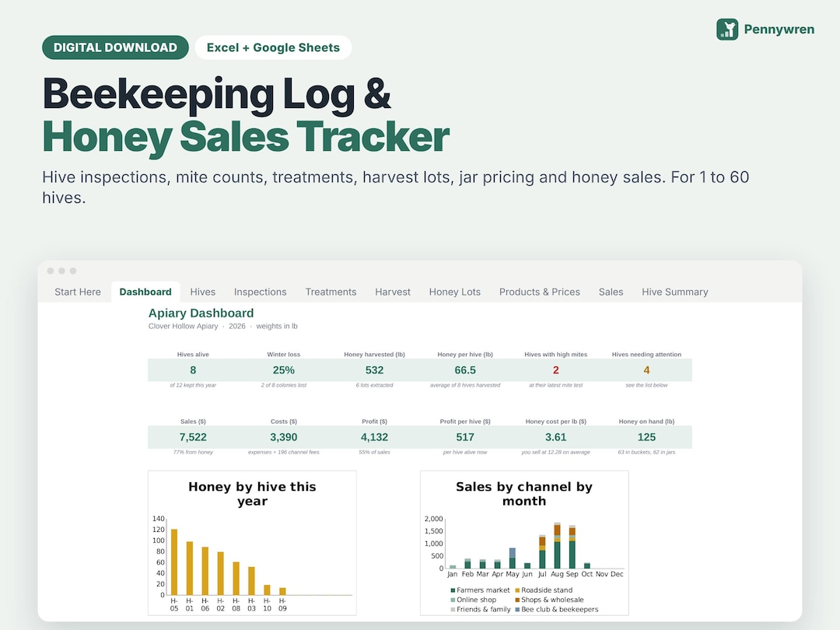Viewport: 840px width, 630px height.
Task: Click the Costs value 3,390
Action: point(283,437)
